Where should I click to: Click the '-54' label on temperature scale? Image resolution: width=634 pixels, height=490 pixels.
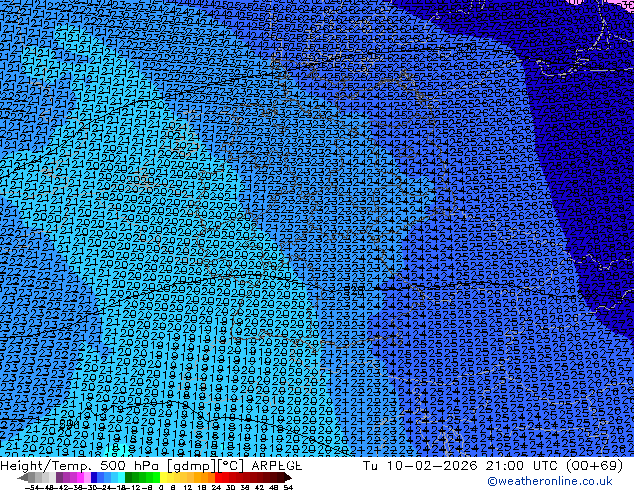pyautogui.click(x=32, y=488)
